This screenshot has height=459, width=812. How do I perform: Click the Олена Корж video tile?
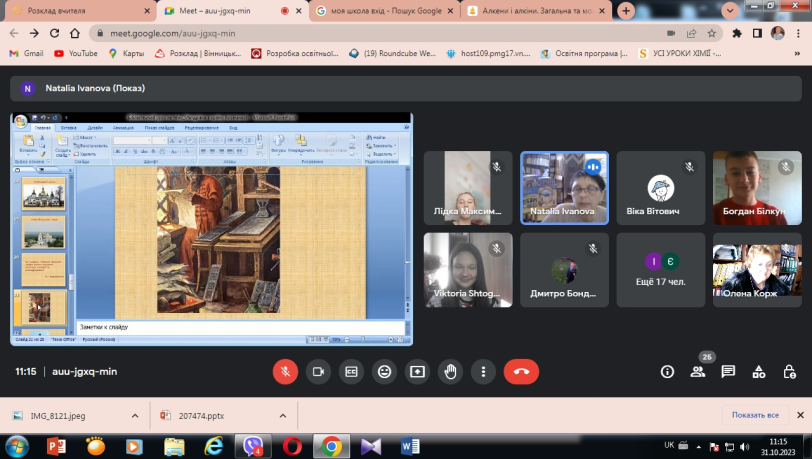coord(757,270)
